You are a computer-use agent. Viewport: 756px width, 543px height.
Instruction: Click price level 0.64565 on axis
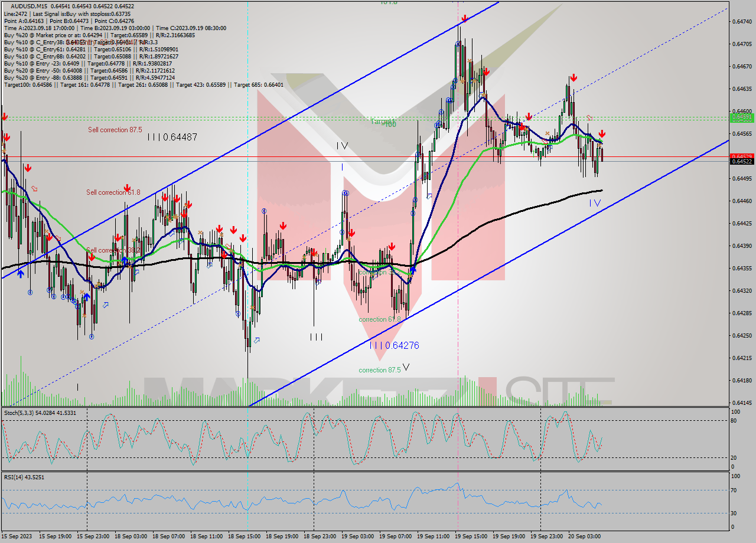click(742, 134)
